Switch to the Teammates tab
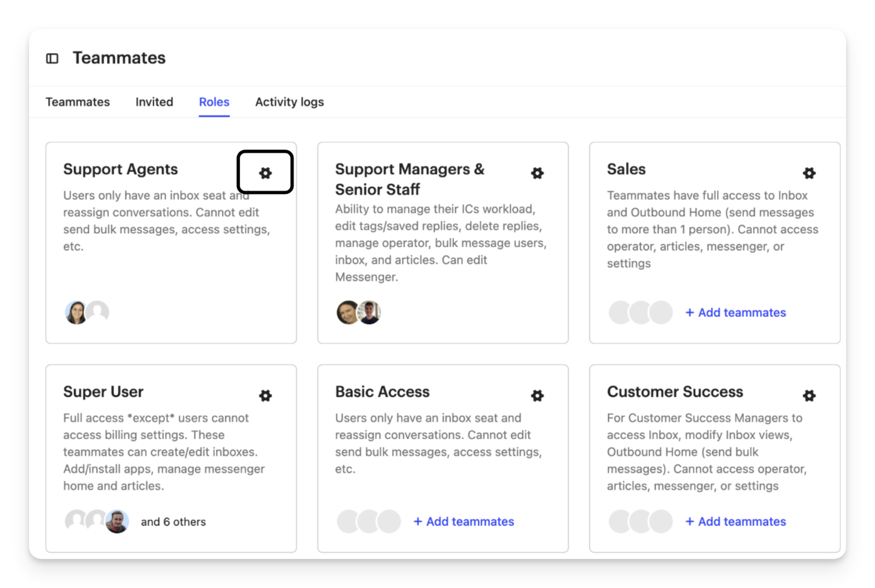The image size is (875, 588). pos(78,102)
